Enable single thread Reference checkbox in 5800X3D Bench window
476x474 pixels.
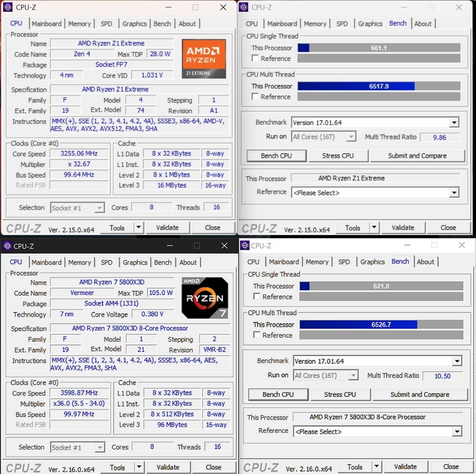257,297
